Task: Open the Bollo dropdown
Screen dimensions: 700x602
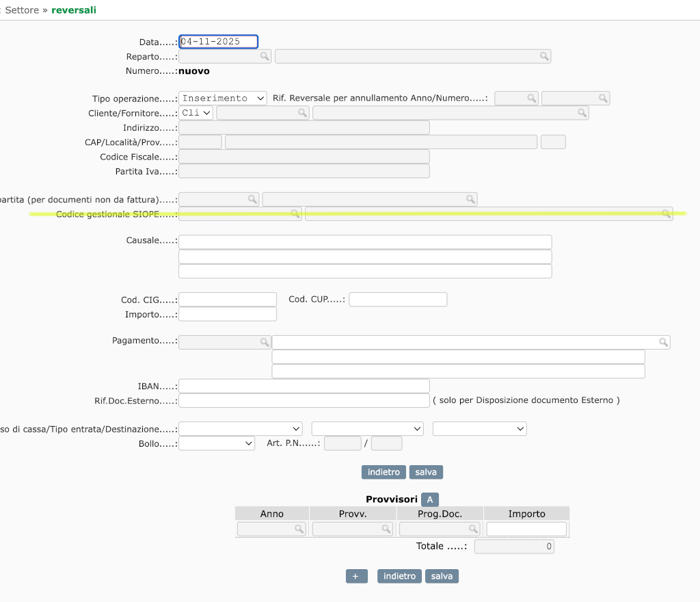Action: [216, 443]
